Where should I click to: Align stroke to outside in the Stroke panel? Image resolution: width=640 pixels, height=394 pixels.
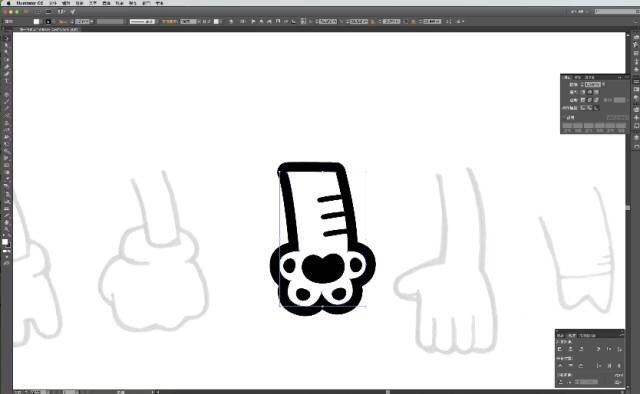[x=596, y=108]
